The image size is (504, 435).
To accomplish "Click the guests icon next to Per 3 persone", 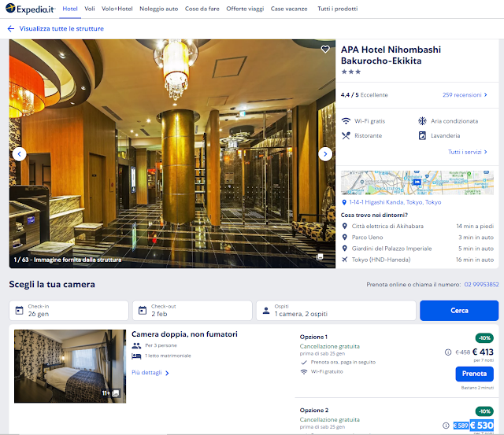I will [136, 345].
